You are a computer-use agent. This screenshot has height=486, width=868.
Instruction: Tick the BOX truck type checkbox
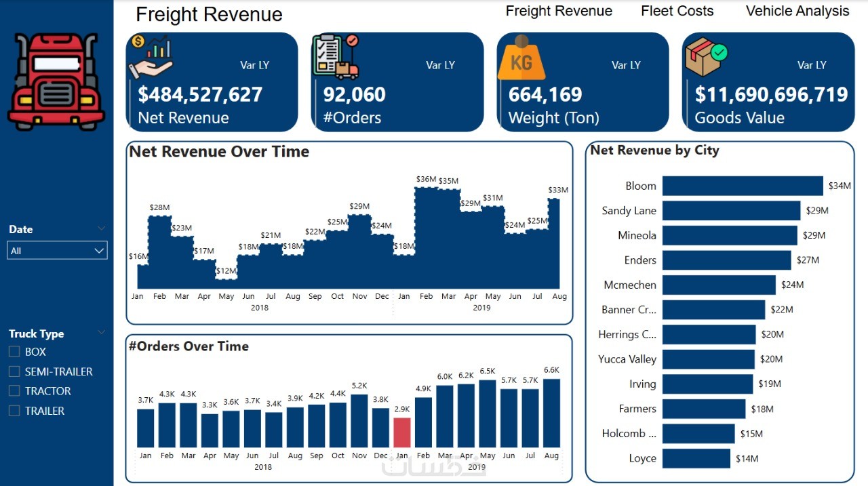(14, 352)
